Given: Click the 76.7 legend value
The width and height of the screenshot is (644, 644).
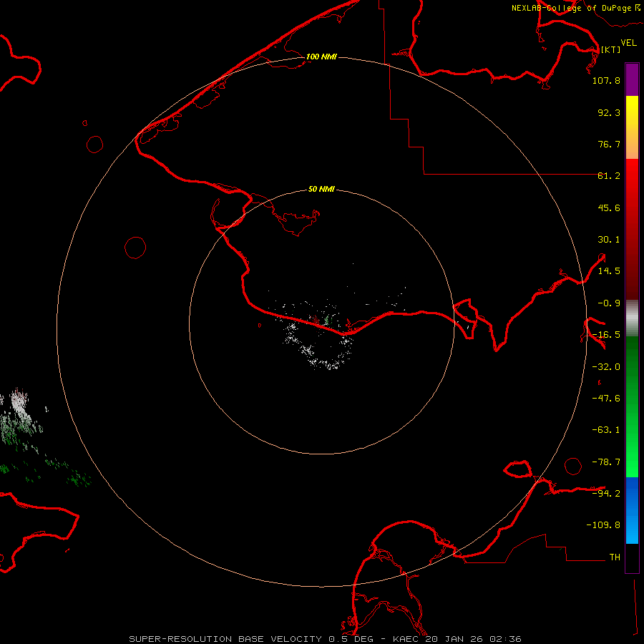Looking at the screenshot, I should point(609,144).
